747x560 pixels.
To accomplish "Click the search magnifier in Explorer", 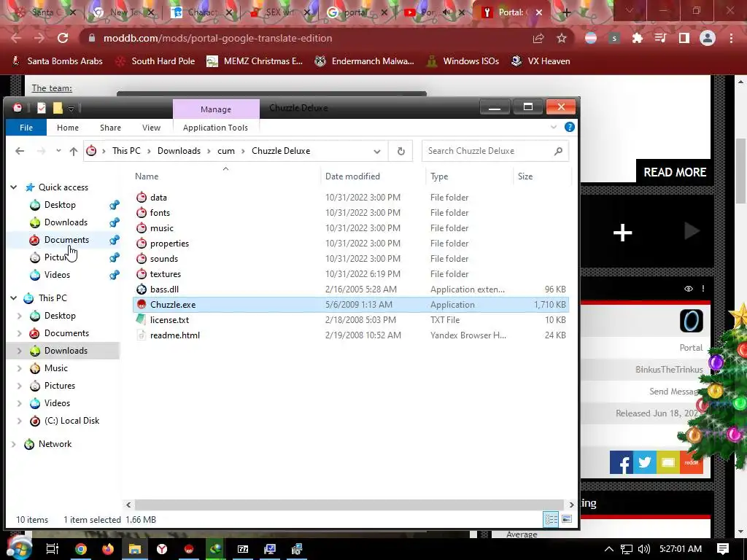I will point(558,151).
